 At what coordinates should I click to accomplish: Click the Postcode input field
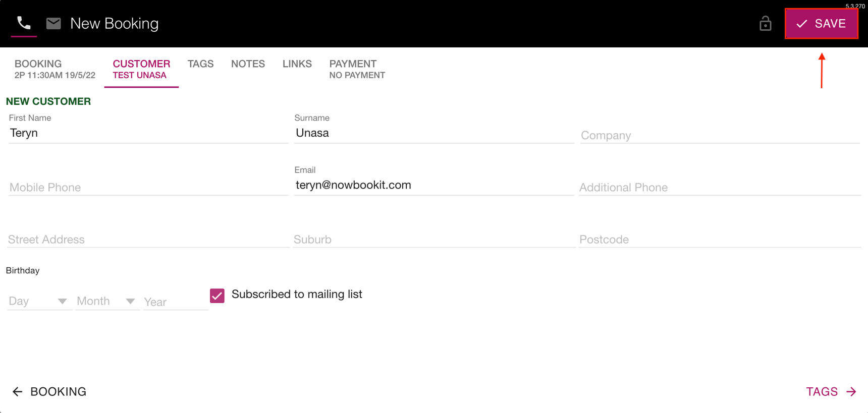click(x=719, y=240)
